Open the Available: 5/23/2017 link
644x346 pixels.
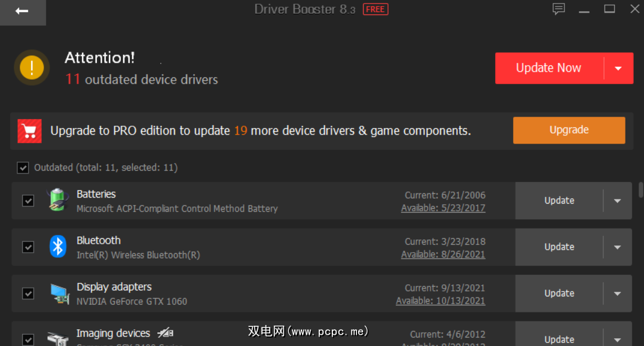click(x=443, y=208)
